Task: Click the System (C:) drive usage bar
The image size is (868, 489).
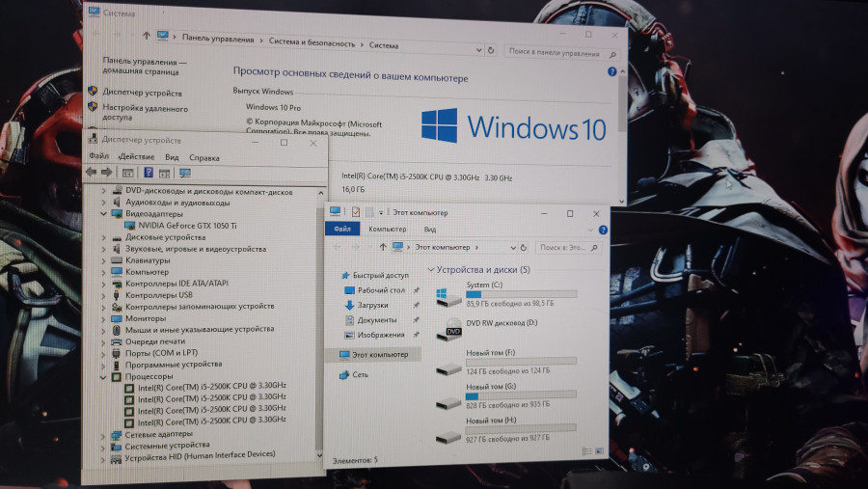Action: tap(521, 294)
